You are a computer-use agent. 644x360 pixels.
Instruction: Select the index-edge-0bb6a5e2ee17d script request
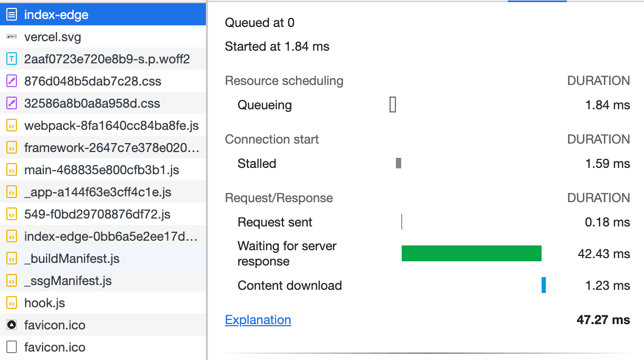[111, 236]
